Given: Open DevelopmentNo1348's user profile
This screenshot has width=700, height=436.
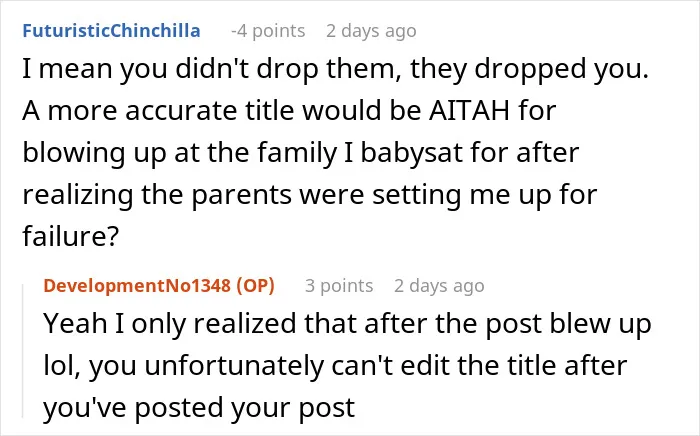Looking at the screenshot, I should pyautogui.click(x=136, y=286).
